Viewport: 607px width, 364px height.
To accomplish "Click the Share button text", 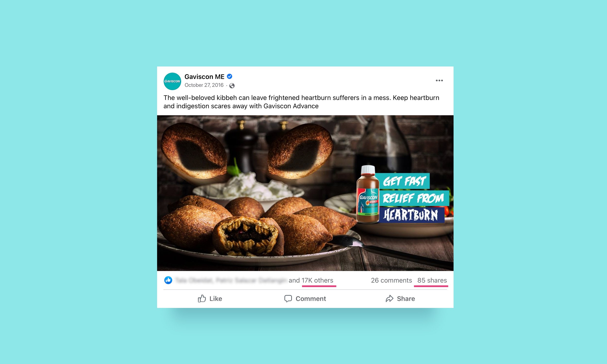I will [406, 299].
